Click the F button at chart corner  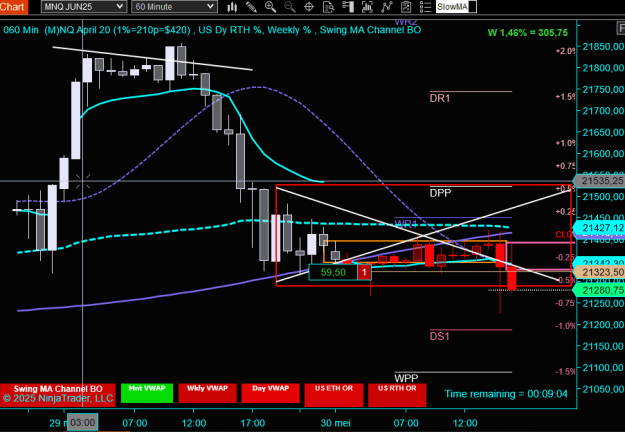pos(621,28)
